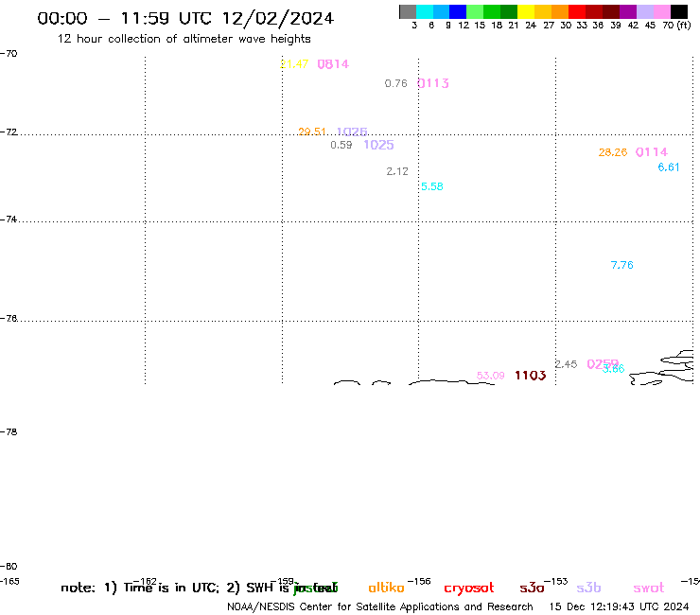
Task: Click the longitude label -153
Action: point(556,582)
